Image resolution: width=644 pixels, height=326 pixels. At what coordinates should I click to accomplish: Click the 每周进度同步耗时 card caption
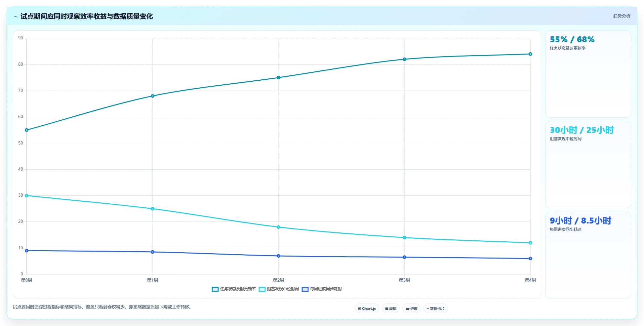566,229
